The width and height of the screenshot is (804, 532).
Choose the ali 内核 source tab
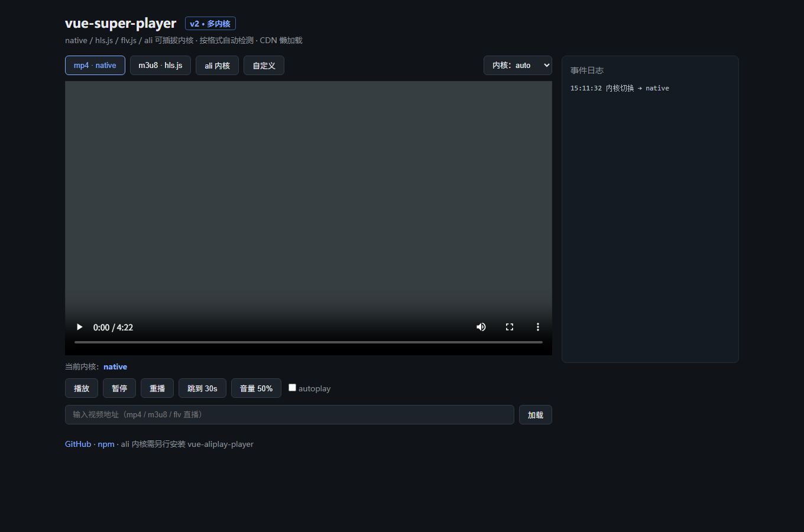pos(217,66)
